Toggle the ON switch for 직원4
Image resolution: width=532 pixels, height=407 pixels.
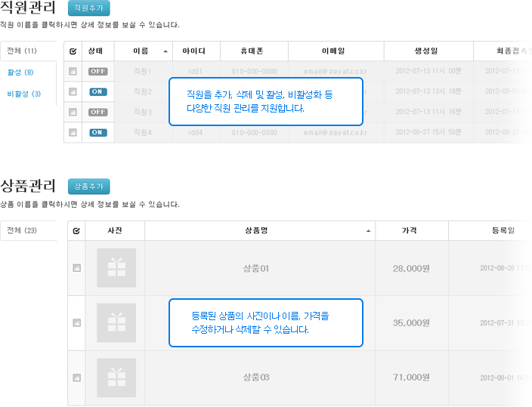tap(98, 132)
